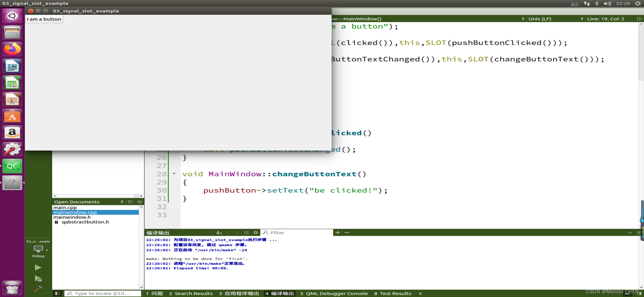
Task: Click the Line: 19, Col: 2 indicator
Action: pos(606,19)
